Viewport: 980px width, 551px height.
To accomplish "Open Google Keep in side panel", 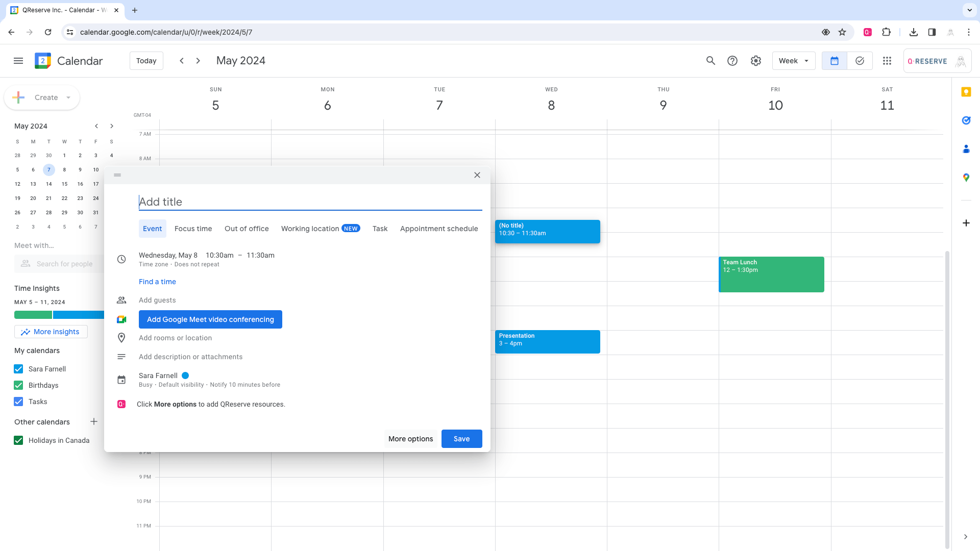I will point(966,92).
